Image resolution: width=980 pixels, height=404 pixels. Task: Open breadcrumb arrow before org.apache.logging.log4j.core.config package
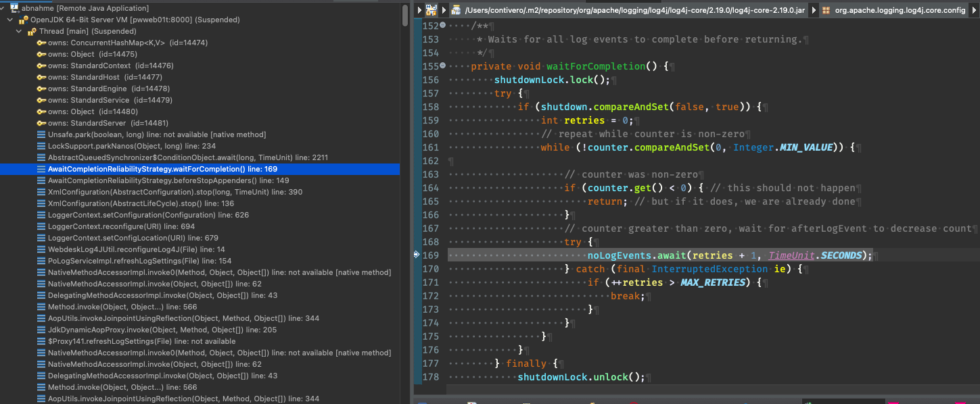(814, 10)
